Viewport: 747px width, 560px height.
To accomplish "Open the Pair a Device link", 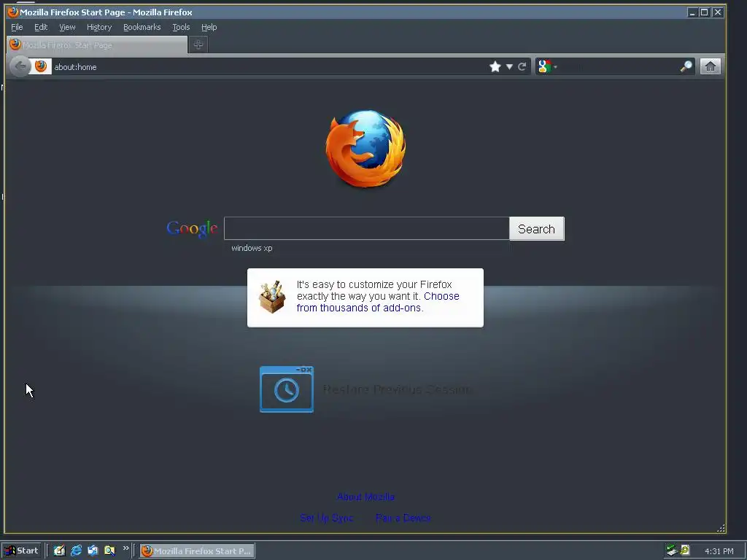I will (403, 518).
